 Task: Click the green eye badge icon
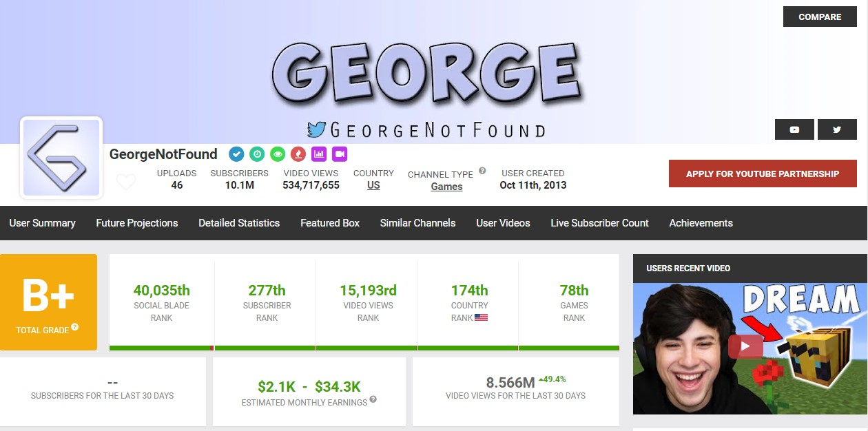(278, 154)
